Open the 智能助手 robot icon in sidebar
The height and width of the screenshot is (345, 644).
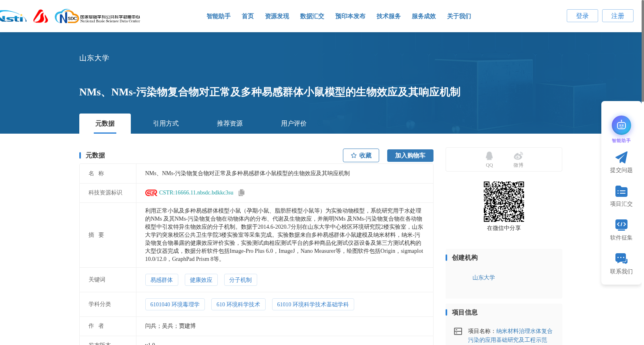(621, 125)
